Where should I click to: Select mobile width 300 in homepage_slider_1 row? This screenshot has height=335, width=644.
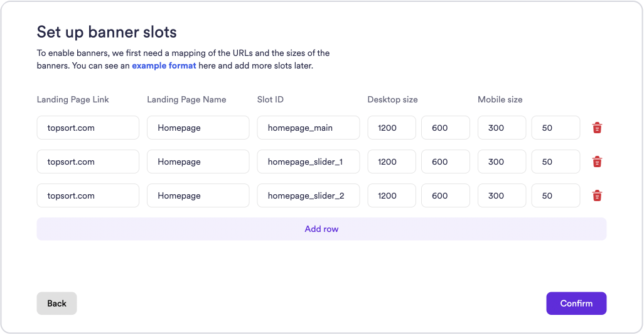(x=502, y=162)
